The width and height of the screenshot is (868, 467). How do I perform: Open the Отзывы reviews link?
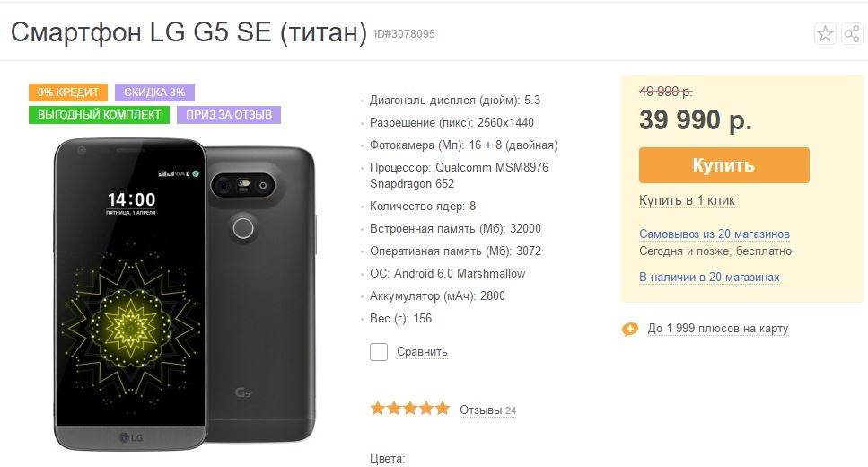click(480, 410)
